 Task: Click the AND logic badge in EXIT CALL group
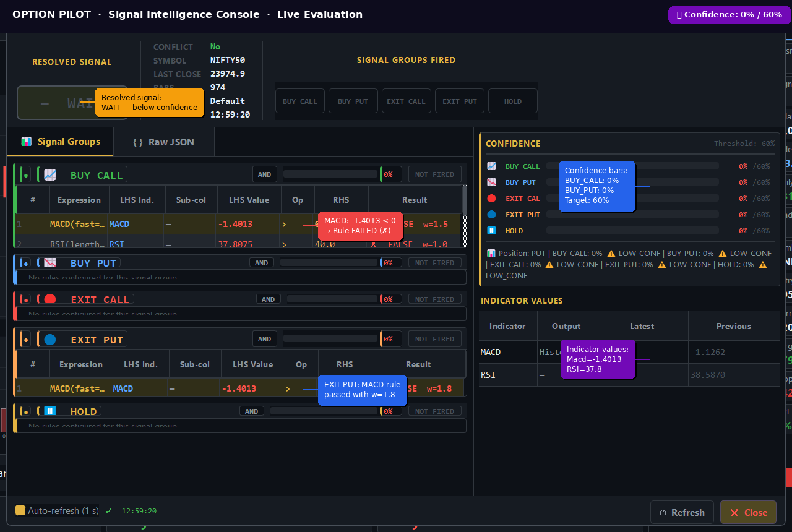click(x=269, y=299)
